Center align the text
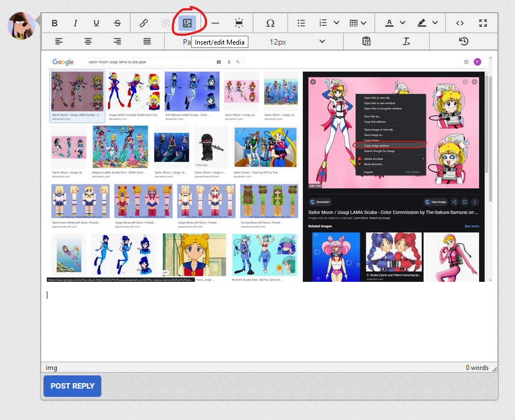 pyautogui.click(x=88, y=41)
